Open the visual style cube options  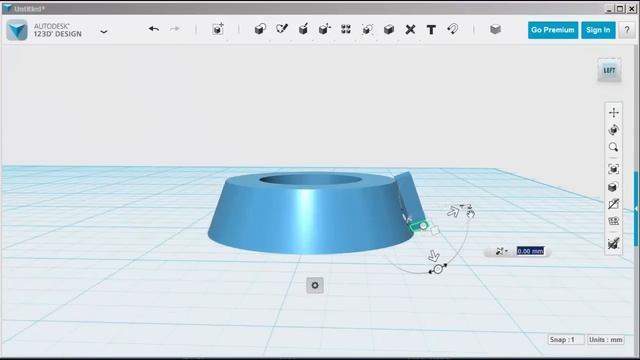pos(613,187)
